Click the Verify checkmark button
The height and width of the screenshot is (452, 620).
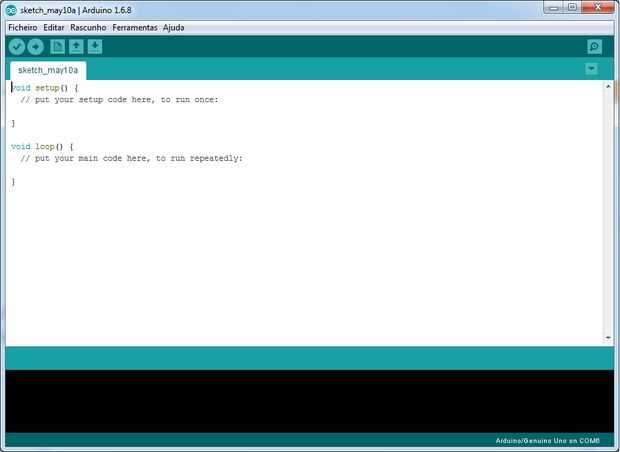point(17,47)
